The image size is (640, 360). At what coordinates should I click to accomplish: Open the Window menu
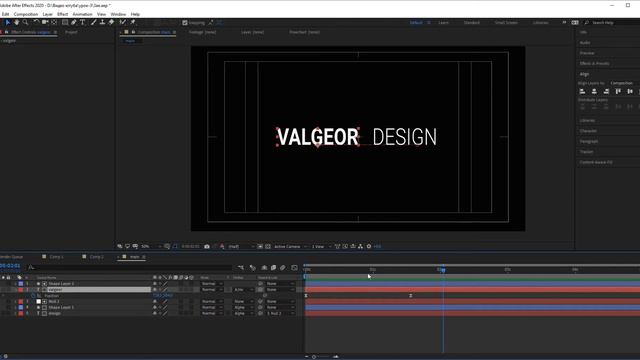[118, 14]
